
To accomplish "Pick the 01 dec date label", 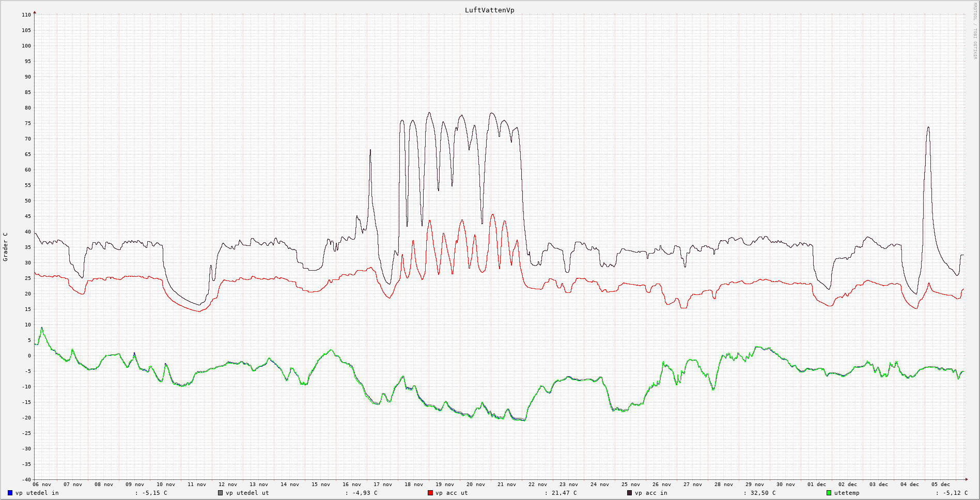I will [x=817, y=485].
